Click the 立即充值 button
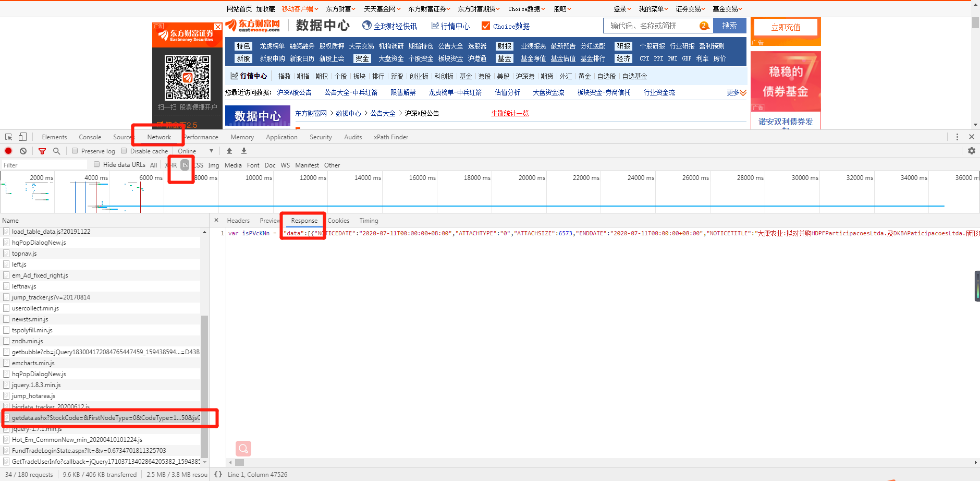 [786, 28]
